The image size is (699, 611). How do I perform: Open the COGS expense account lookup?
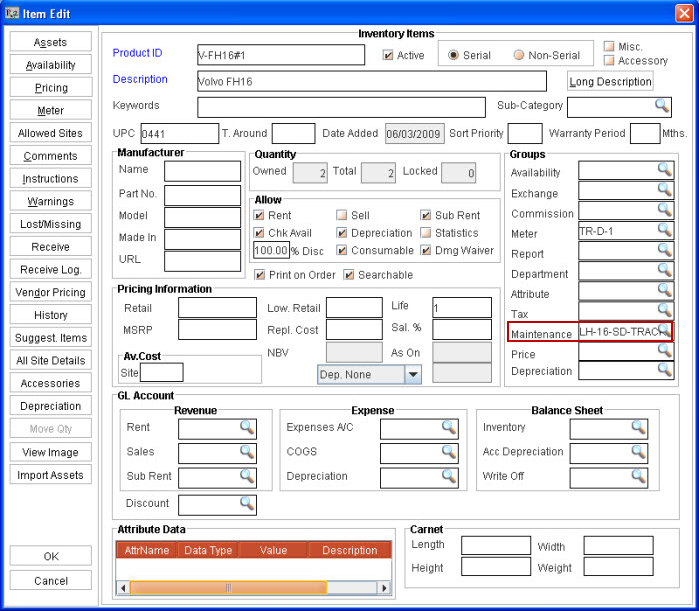(449, 452)
